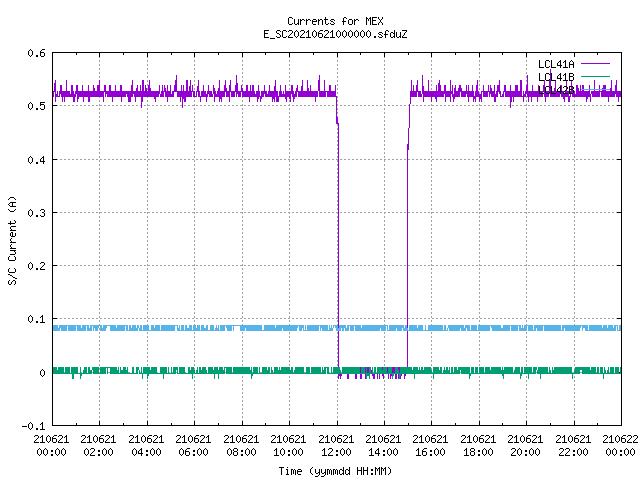640x480 pixels.
Task: Click the y-axis label 'S/C Current (A)'
Action: 13,240
